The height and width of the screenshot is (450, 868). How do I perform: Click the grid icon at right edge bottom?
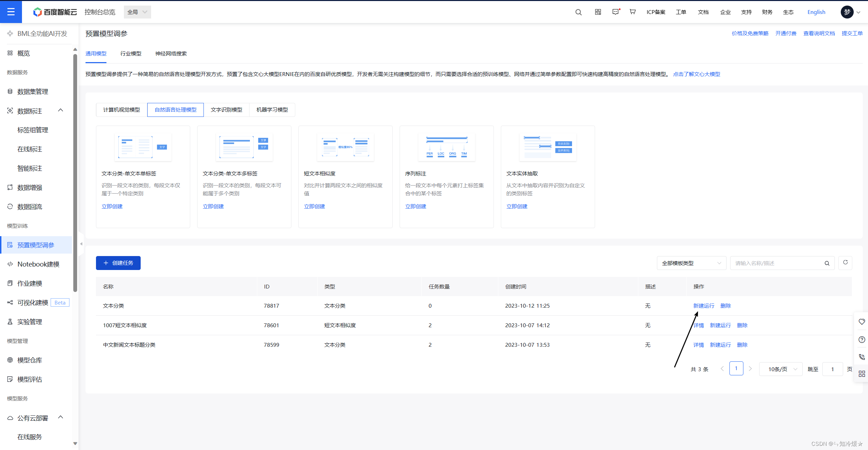coord(862,374)
